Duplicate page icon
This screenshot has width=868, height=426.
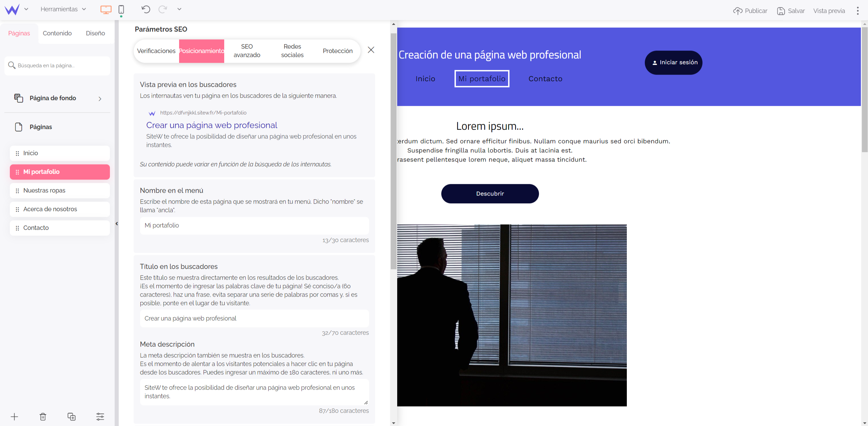coord(72,416)
